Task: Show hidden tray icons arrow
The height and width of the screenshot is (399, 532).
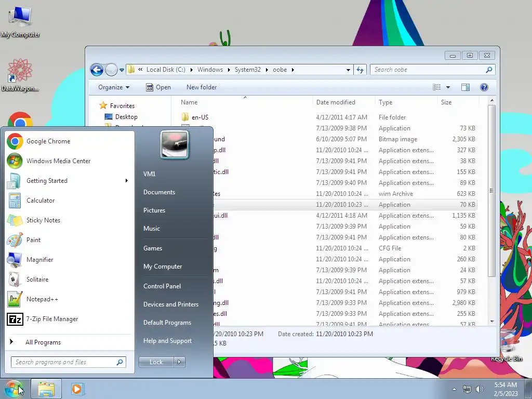Action: pyautogui.click(x=454, y=389)
